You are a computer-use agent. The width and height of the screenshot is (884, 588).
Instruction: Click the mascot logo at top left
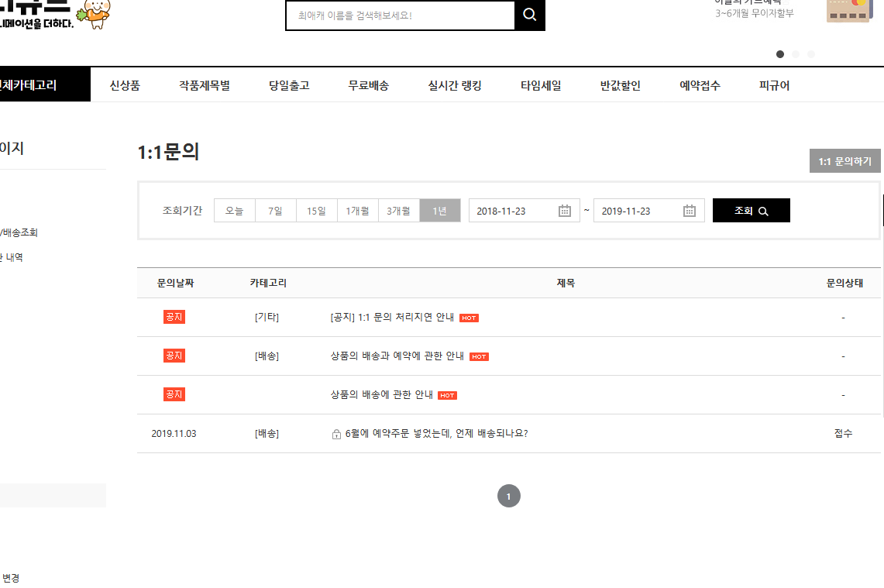coord(97,14)
